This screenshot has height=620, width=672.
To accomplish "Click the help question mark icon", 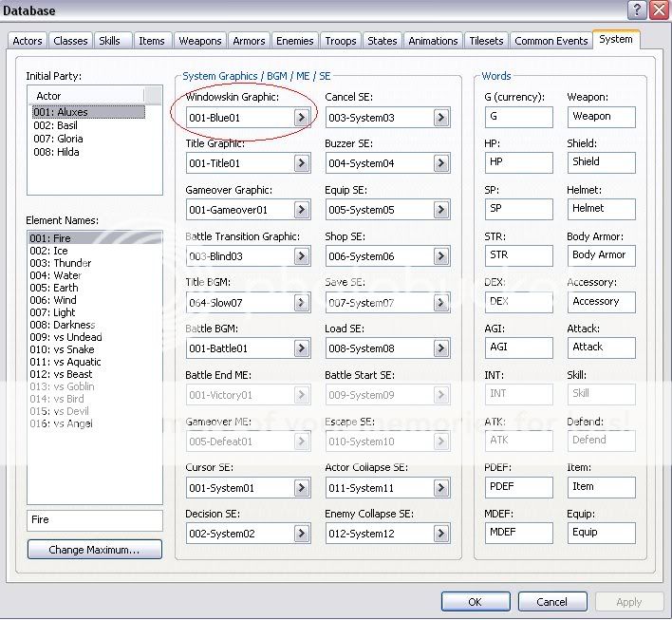I will coord(638,10).
